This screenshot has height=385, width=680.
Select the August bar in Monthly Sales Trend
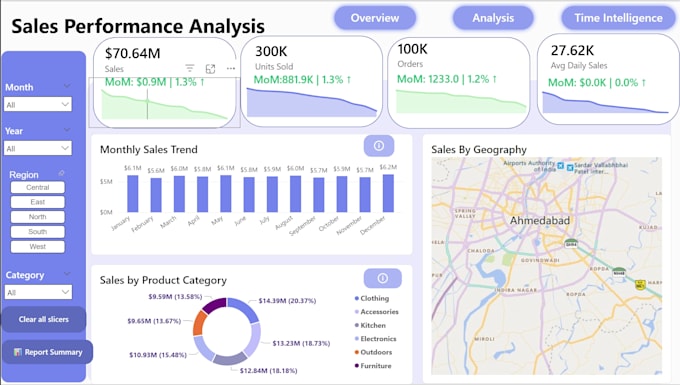pos(295,194)
